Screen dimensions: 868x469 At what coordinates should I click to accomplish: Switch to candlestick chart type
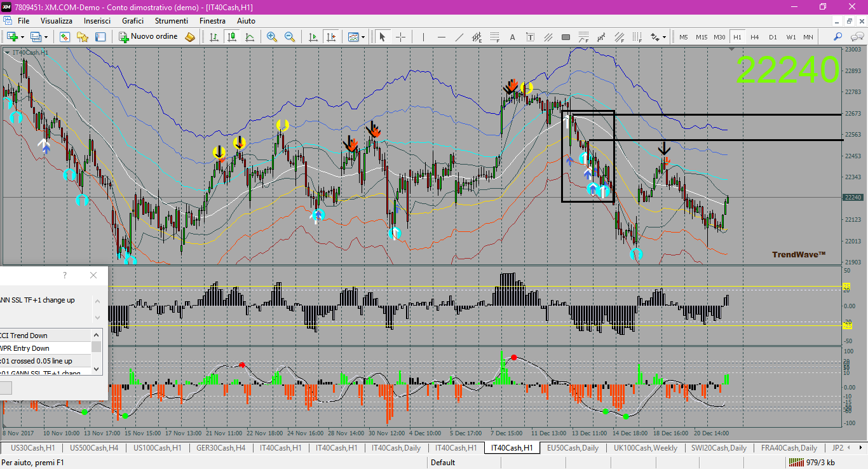coord(232,37)
